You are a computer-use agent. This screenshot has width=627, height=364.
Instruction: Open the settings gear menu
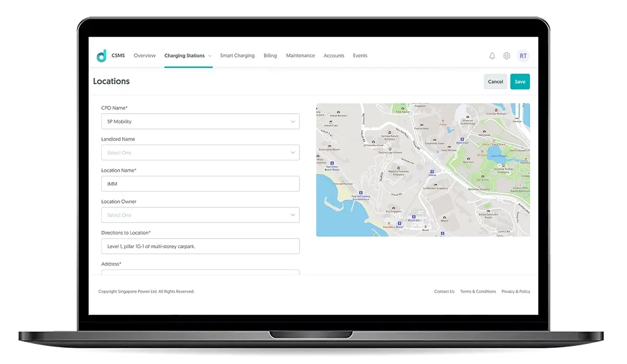click(x=506, y=55)
